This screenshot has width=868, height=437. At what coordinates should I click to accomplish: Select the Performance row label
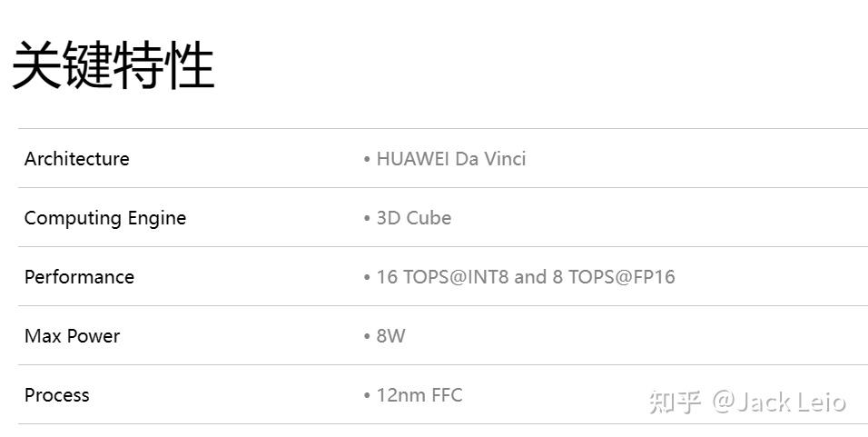click(79, 277)
